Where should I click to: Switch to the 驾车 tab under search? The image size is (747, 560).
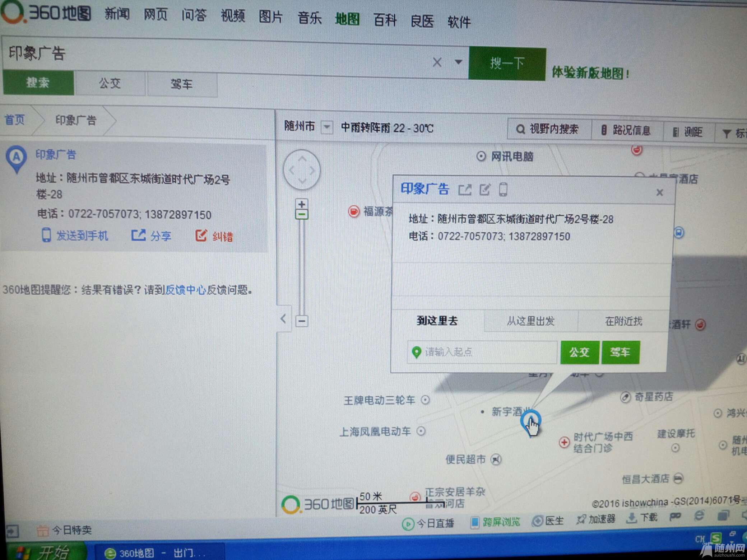182,84
